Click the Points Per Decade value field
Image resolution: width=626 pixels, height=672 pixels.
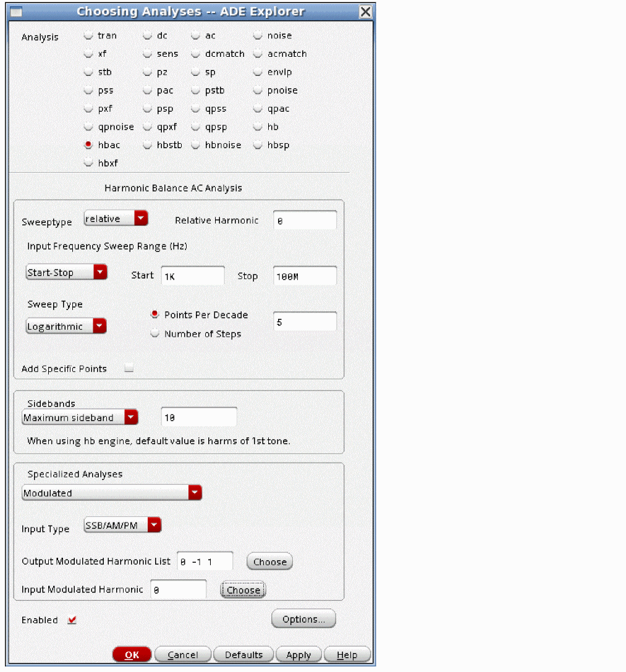click(x=305, y=321)
